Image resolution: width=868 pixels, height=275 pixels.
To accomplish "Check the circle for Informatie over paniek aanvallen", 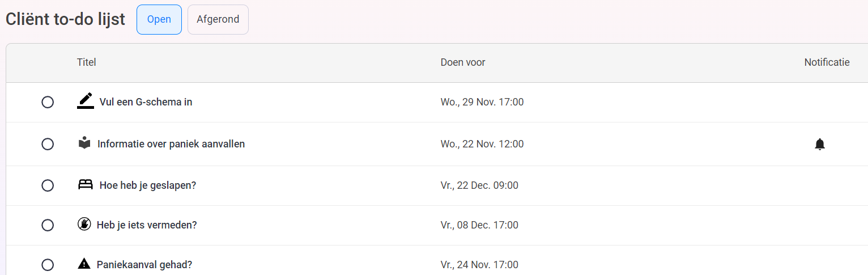I will coord(48,144).
